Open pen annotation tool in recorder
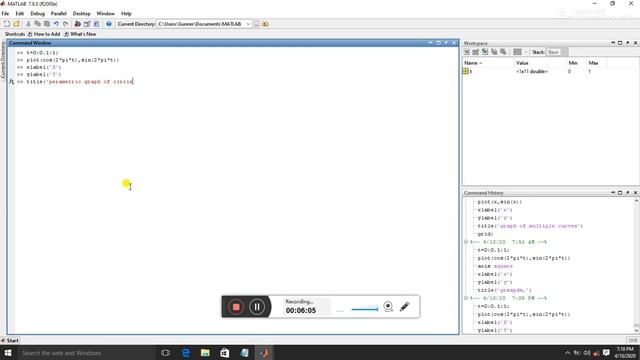640x360 pixels. pyautogui.click(x=404, y=307)
